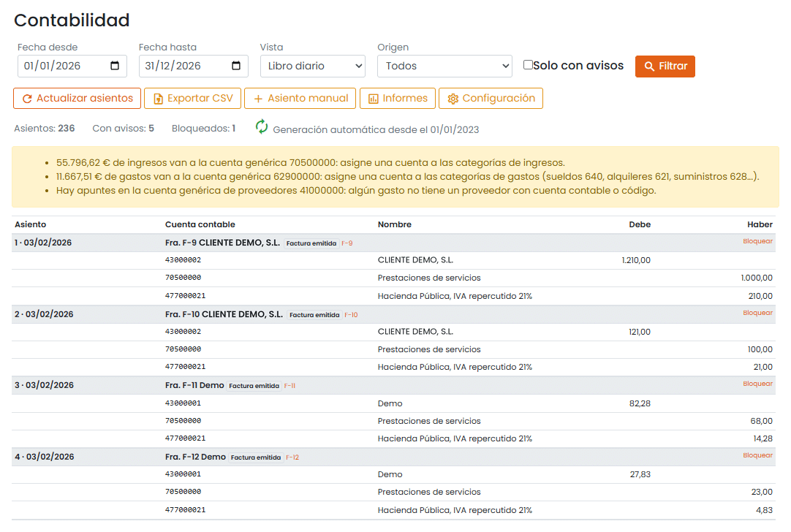Click the Fecha hasta date field 31/12/2026
The image size is (791, 532).
pyautogui.click(x=193, y=66)
